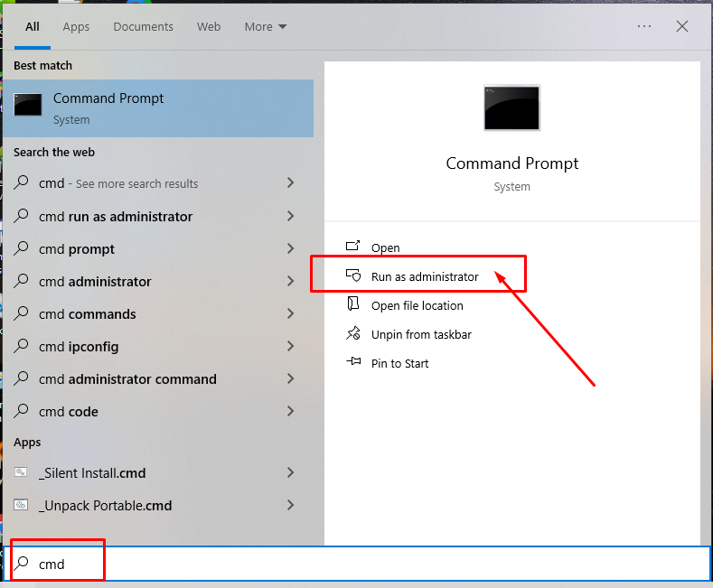713x588 pixels.
Task: Switch to the Documents tab
Action: coord(143,27)
